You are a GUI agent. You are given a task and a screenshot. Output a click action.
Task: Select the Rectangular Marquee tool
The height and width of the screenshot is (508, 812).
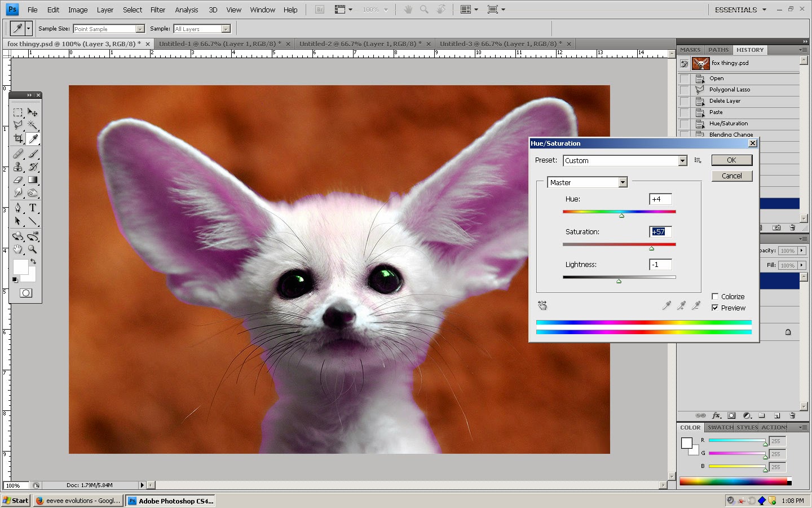click(x=18, y=112)
